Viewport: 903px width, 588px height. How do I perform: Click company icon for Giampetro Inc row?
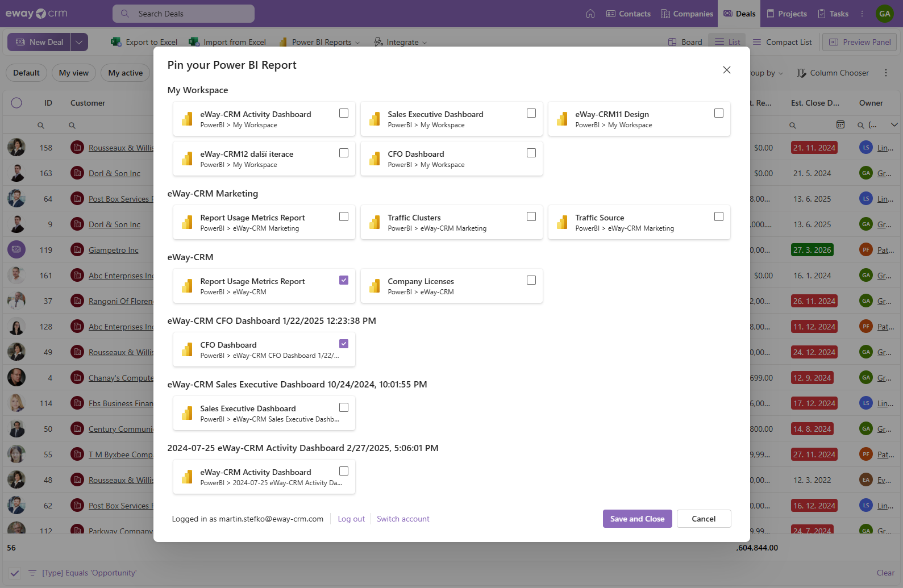77,250
